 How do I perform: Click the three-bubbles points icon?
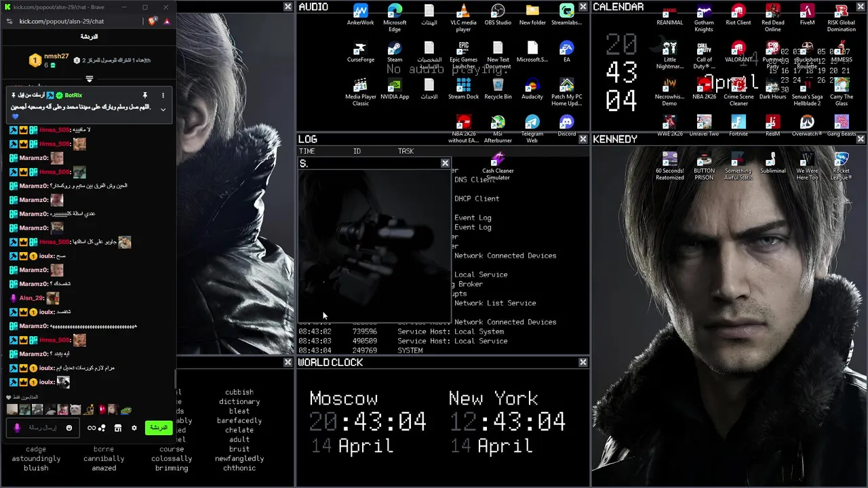click(102, 428)
